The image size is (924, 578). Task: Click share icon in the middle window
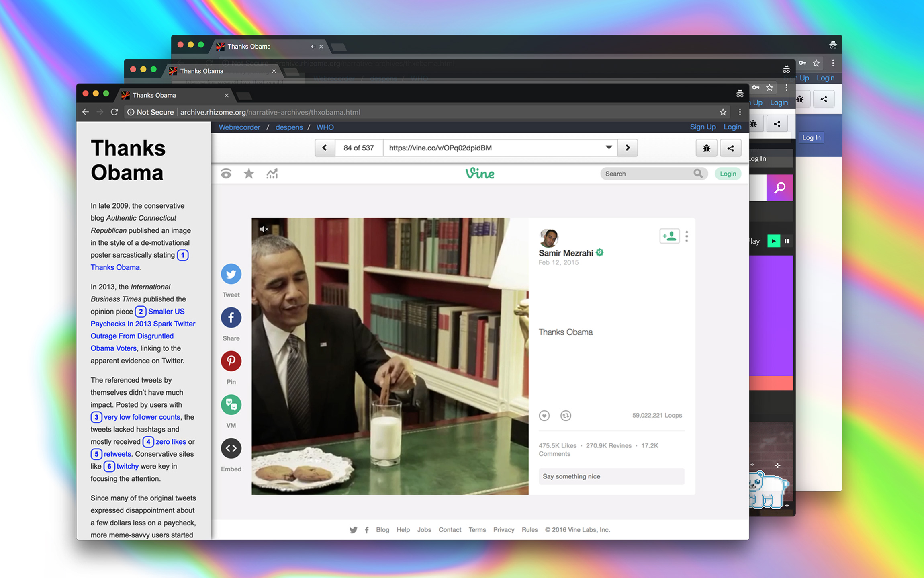pyautogui.click(x=777, y=124)
